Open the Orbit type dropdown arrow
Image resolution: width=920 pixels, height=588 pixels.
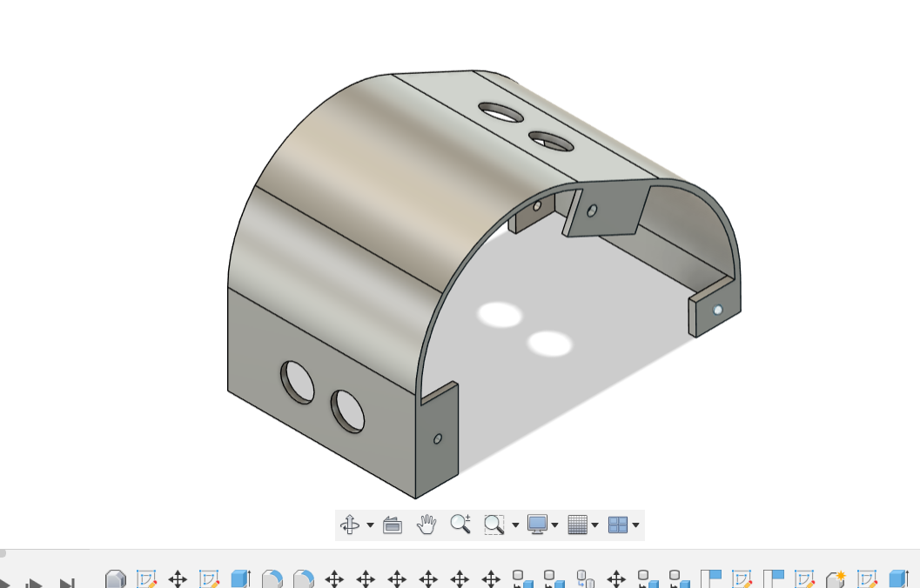[370, 525]
